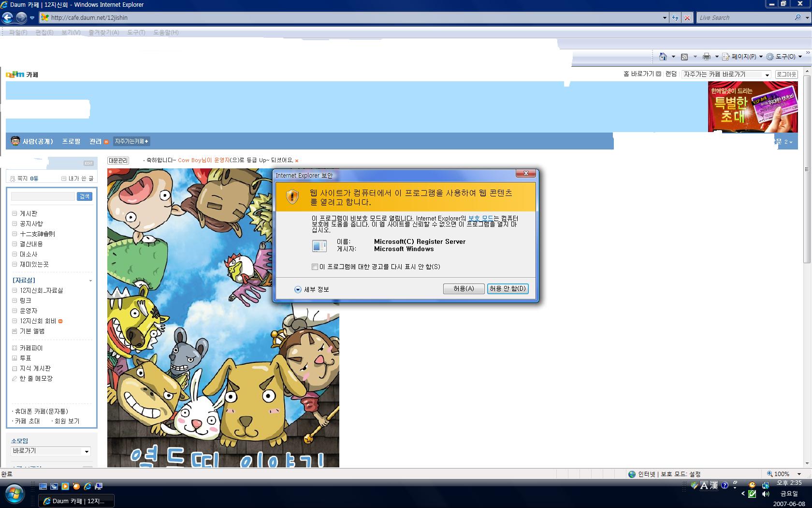The height and width of the screenshot is (508, 812).
Task: Click the IME help question mark icon
Action: coord(725,485)
